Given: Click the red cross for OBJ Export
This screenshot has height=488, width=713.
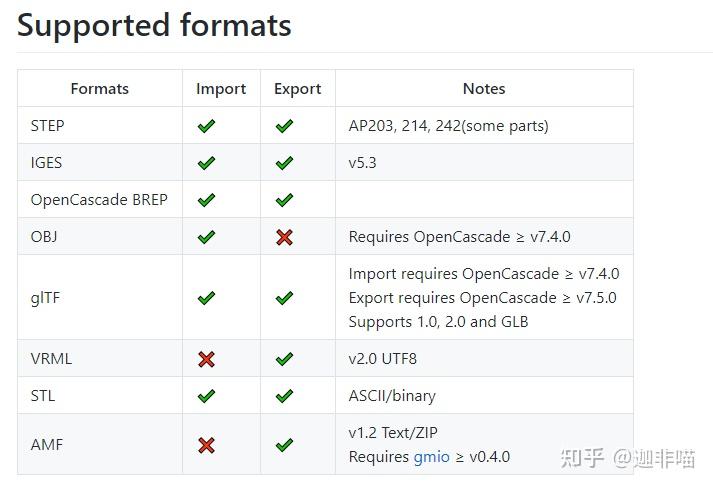Looking at the screenshot, I should pos(284,237).
